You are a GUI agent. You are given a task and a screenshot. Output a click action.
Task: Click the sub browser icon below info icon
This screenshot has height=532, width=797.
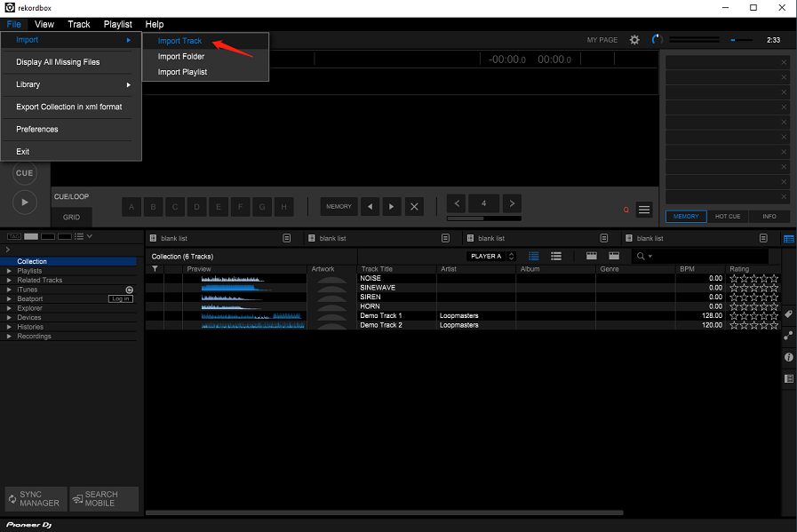point(788,378)
